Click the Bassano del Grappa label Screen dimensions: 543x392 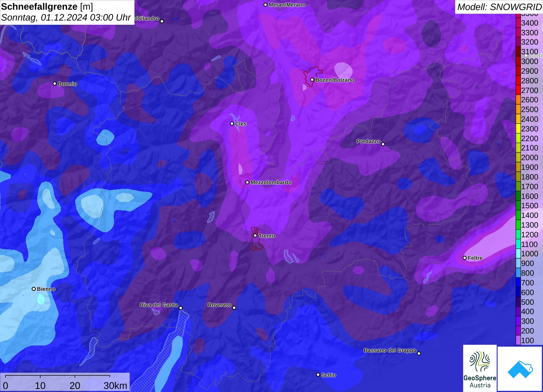point(390,350)
